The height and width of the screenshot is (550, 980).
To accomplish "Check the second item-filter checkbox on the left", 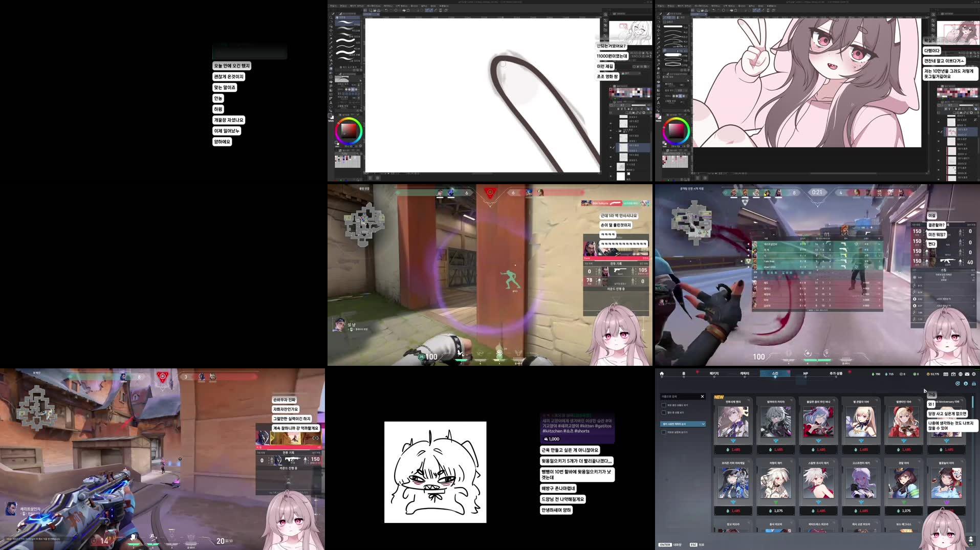I will click(x=664, y=412).
